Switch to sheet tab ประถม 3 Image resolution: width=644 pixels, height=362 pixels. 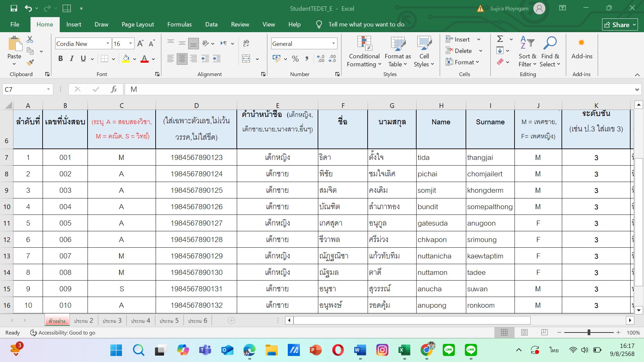pos(112,321)
